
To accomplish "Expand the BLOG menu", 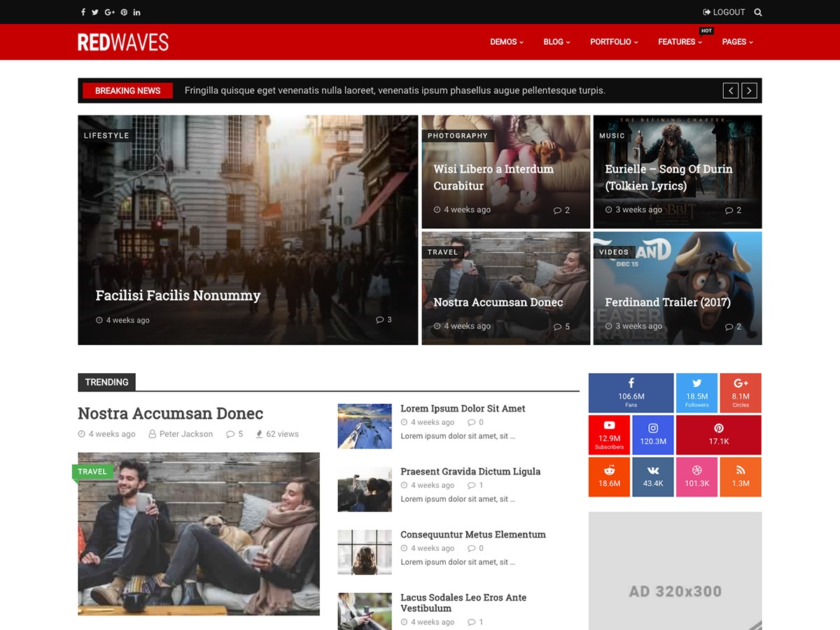I will 556,42.
